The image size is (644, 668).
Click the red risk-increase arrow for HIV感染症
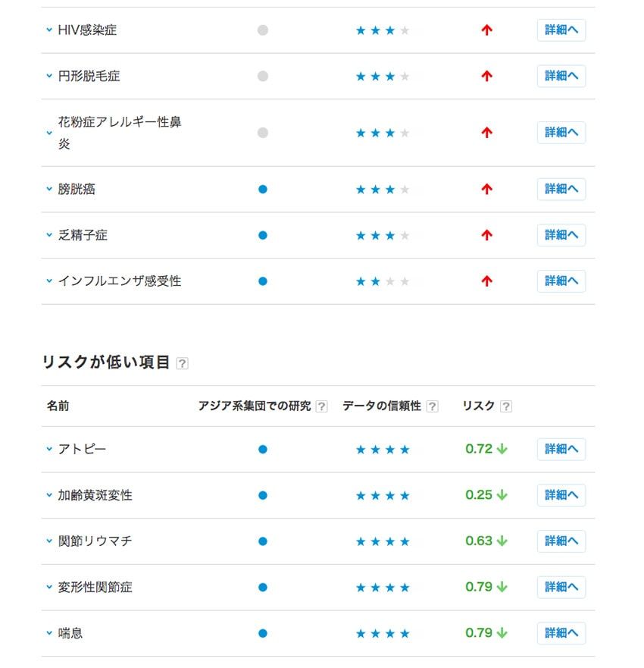486,30
